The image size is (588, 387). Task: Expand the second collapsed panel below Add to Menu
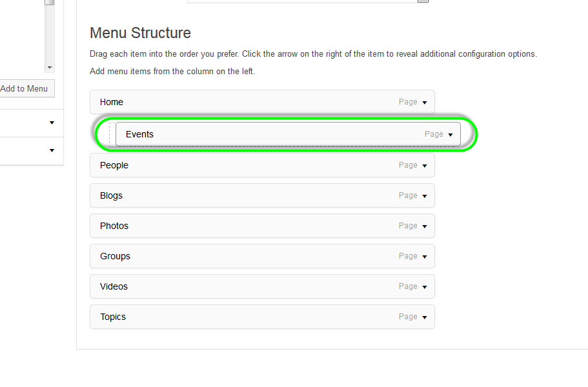click(52, 151)
